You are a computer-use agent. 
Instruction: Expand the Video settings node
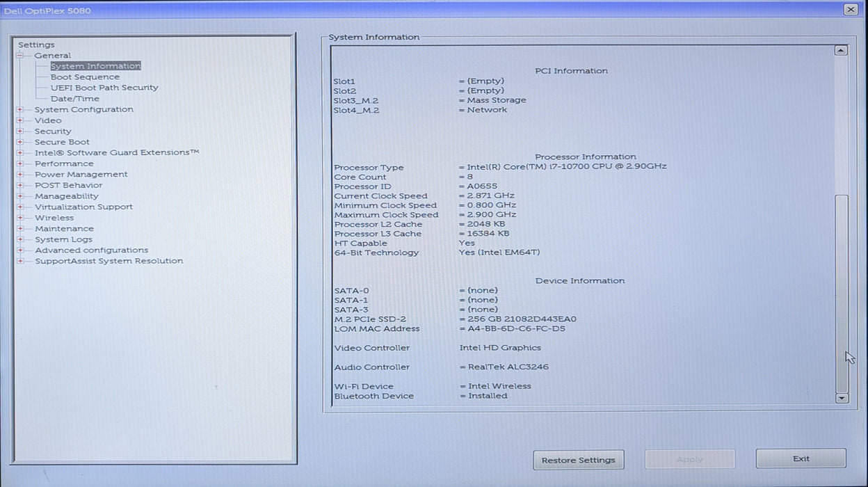click(20, 120)
